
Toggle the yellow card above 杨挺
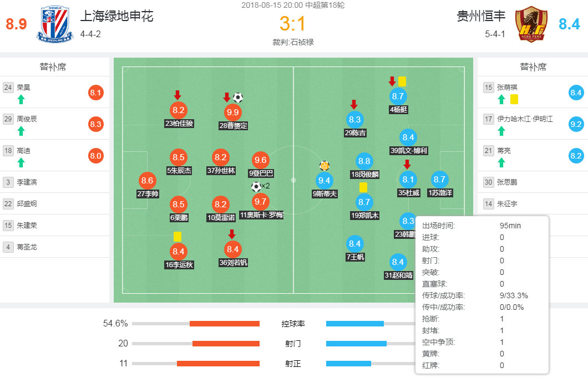(401, 81)
